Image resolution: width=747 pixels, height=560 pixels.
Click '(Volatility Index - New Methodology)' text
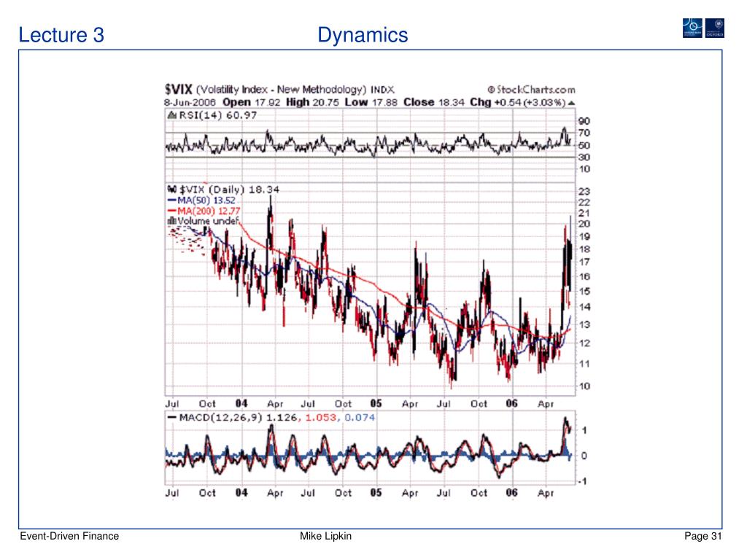click(281, 90)
